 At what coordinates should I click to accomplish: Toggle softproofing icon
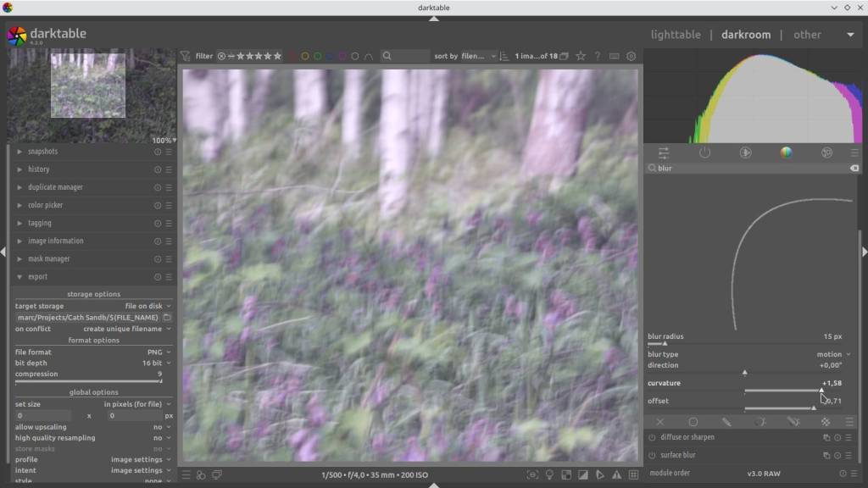(x=599, y=475)
